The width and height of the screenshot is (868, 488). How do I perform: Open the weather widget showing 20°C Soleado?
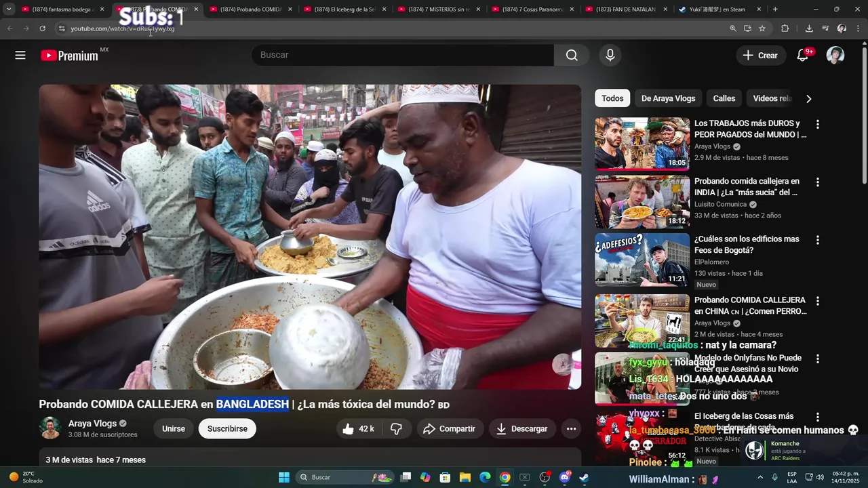pyautogui.click(x=27, y=477)
